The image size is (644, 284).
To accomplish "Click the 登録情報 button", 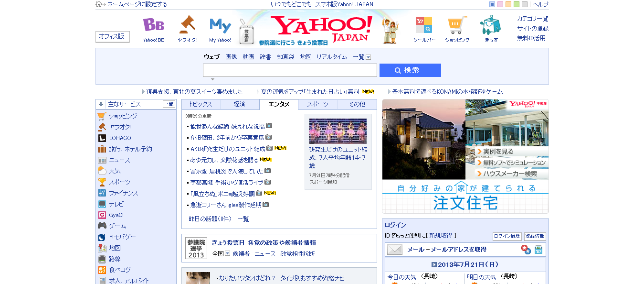I will [x=535, y=236].
